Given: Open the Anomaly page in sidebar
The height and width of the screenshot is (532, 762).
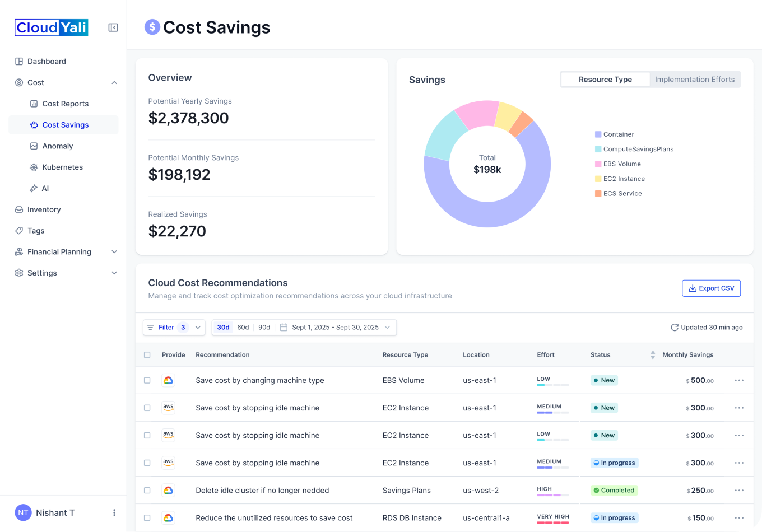Looking at the screenshot, I should [x=57, y=146].
